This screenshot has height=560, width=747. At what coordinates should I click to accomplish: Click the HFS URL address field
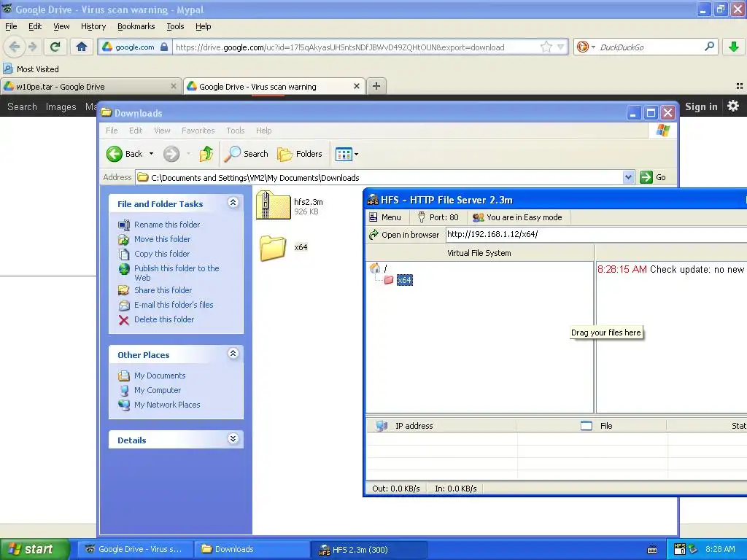point(595,234)
